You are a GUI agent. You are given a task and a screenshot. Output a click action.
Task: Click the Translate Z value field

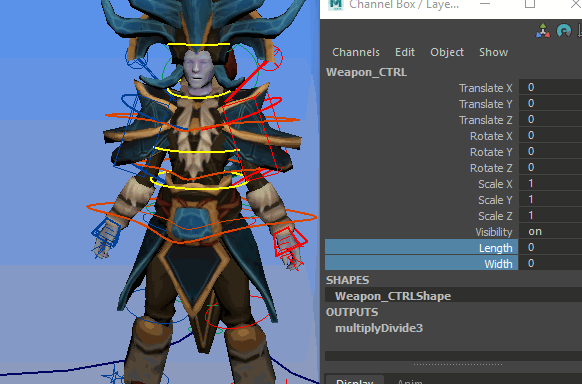coord(550,119)
